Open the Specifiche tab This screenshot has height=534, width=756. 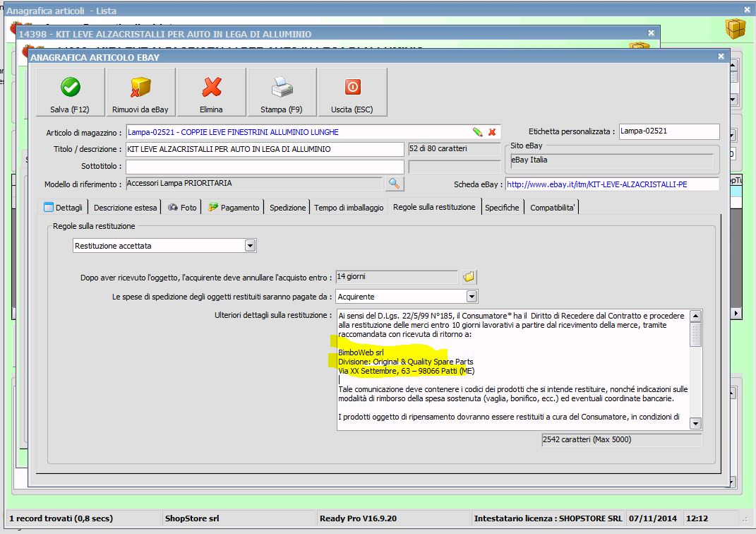click(502, 208)
